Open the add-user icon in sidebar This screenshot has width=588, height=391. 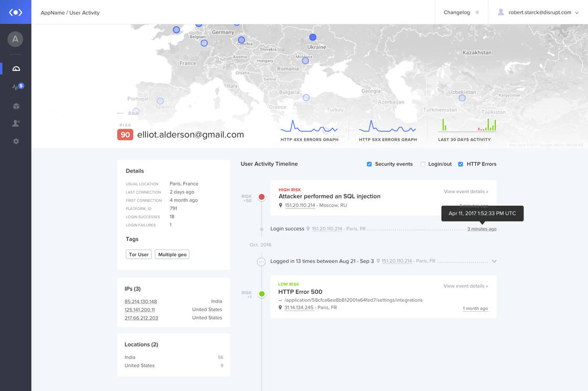tap(16, 123)
